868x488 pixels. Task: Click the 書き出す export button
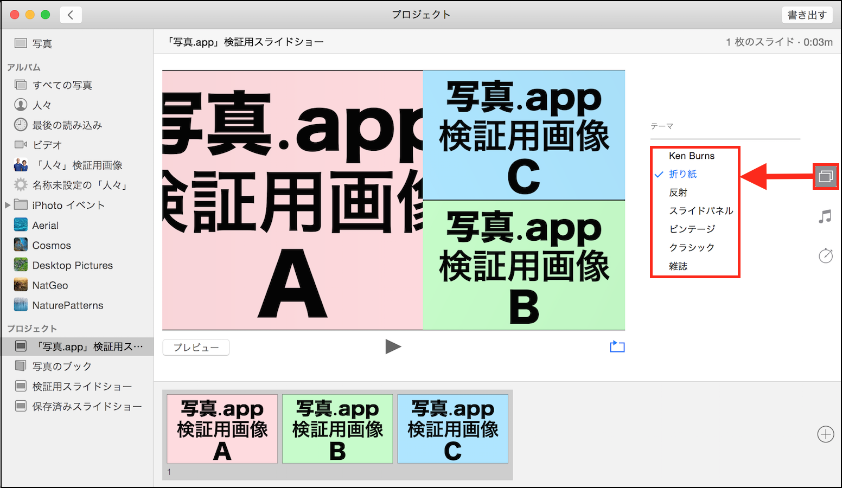[x=807, y=15]
